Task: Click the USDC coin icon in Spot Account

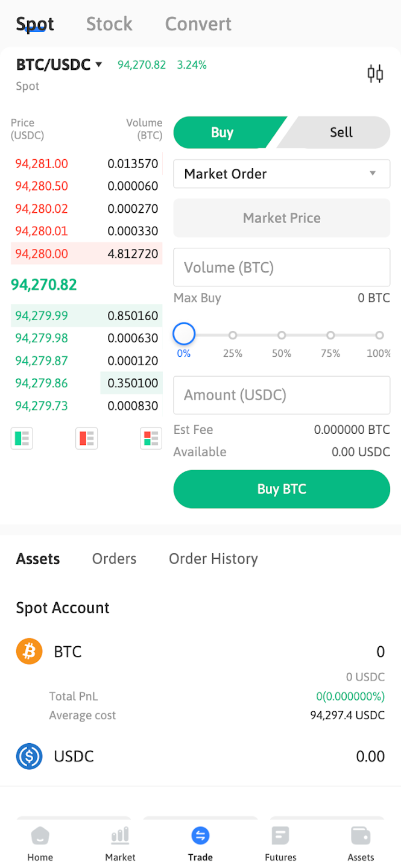Action: tap(29, 756)
